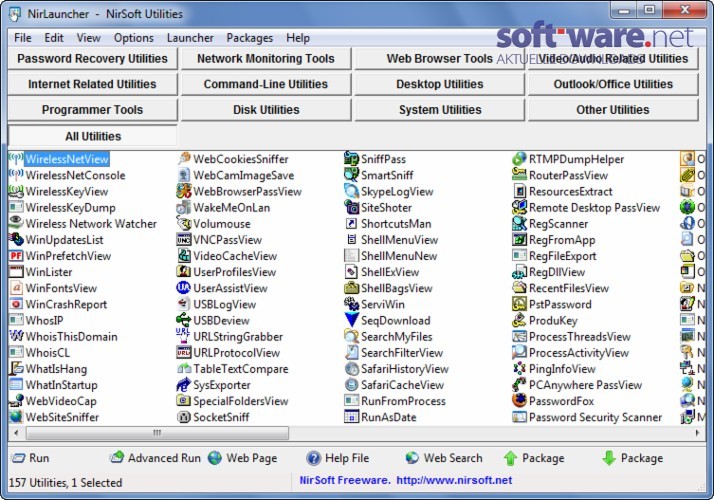
Task: Open the nirsoft.net link in status bar
Action: click(454, 480)
